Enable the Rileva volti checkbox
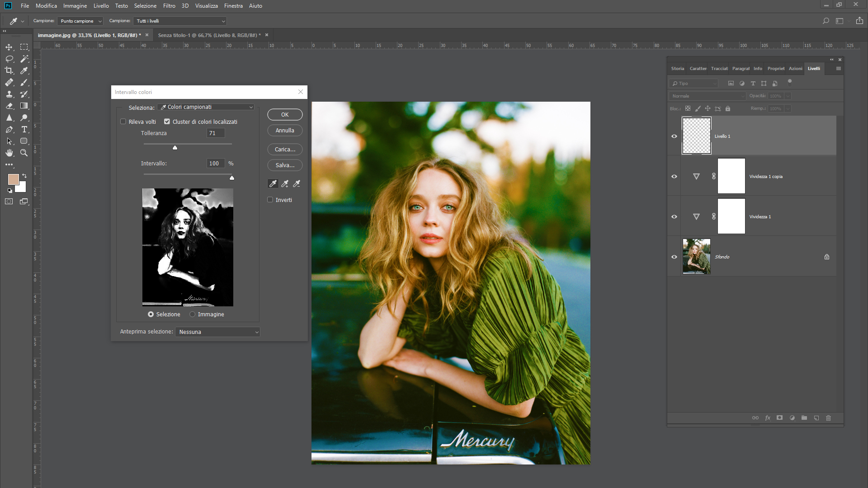The width and height of the screenshot is (868, 488). tap(123, 122)
